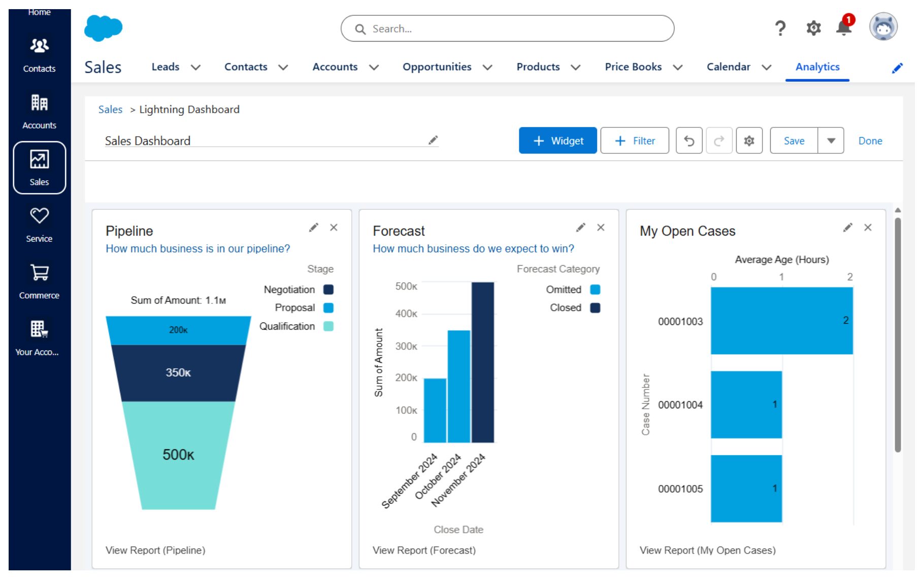Remove the Pipeline widget
The height and width of the screenshot is (581, 924).
[334, 228]
